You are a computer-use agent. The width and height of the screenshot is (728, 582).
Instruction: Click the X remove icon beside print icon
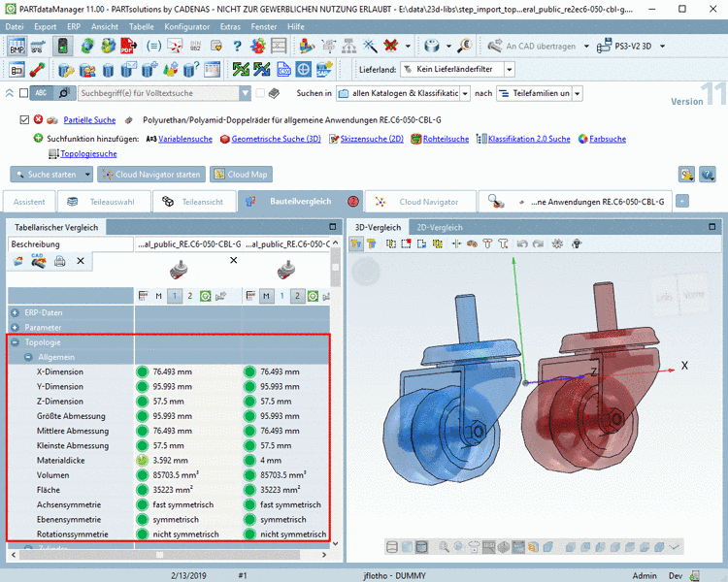point(81,261)
